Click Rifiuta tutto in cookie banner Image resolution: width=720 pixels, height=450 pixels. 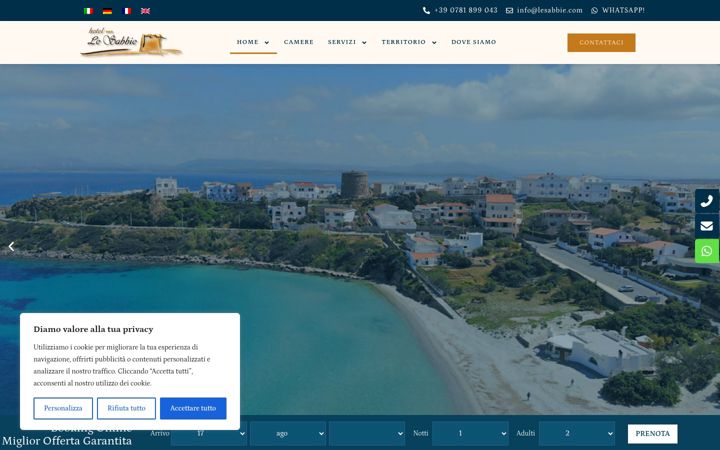126,408
